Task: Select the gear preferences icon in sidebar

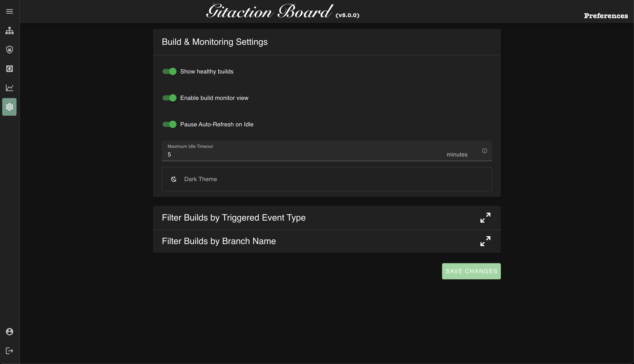Action: pos(10,107)
